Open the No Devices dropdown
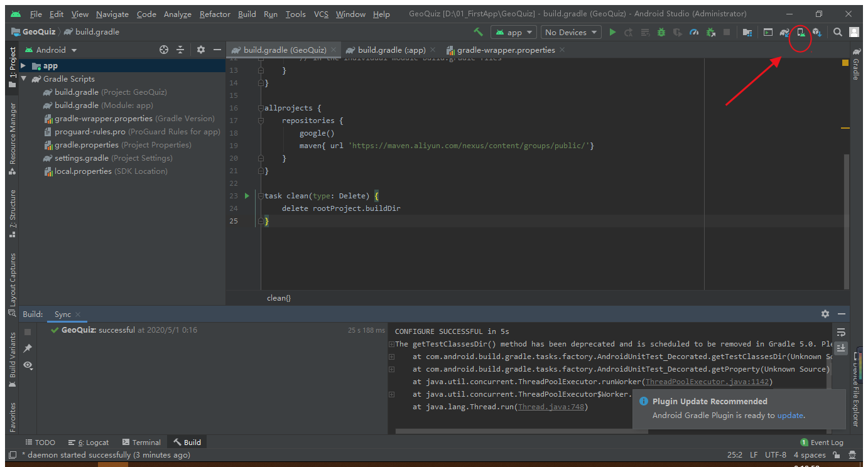The width and height of the screenshot is (868, 467). (x=570, y=32)
